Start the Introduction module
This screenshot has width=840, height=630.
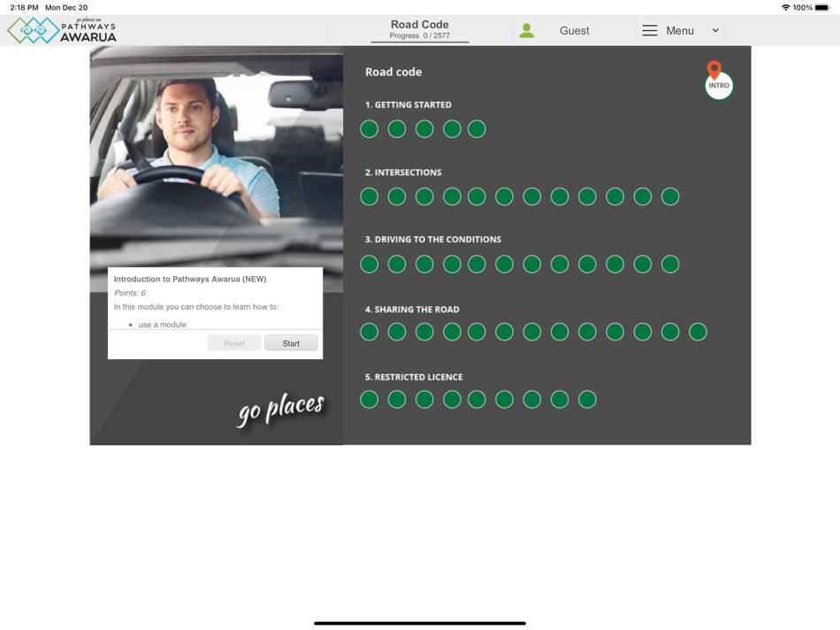(291, 343)
